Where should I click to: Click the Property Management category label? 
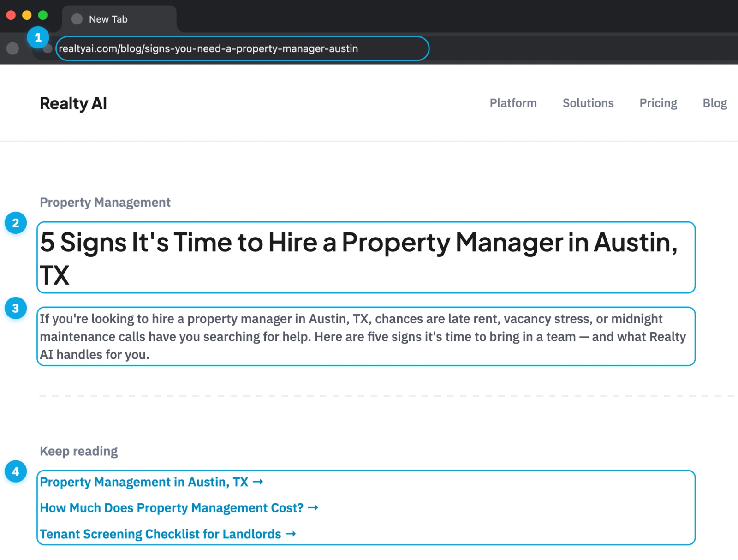[x=105, y=202]
